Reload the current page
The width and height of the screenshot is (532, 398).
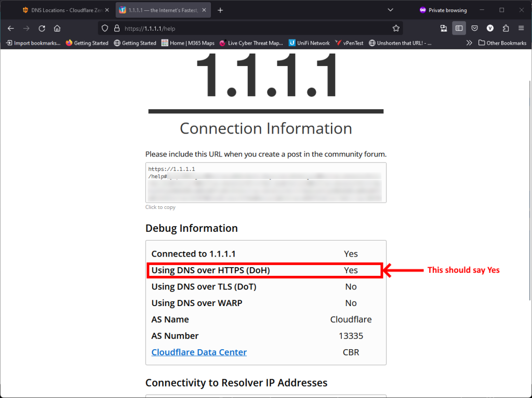(x=42, y=29)
